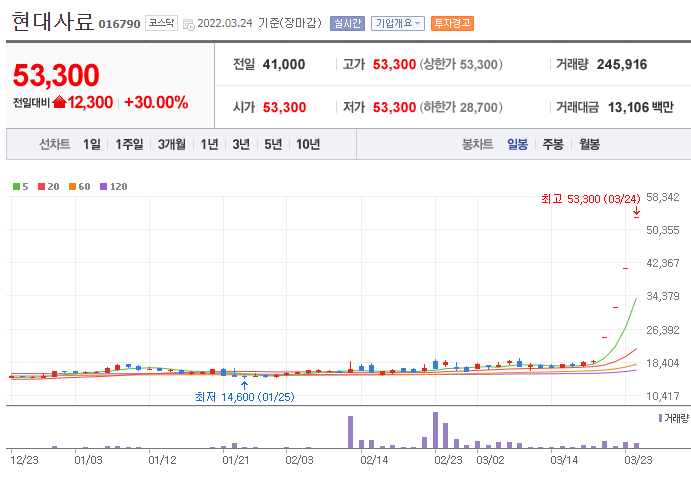This screenshot has width=691, height=477.
Task: Switch to 일봉 candlestick chart
Action: (x=517, y=144)
